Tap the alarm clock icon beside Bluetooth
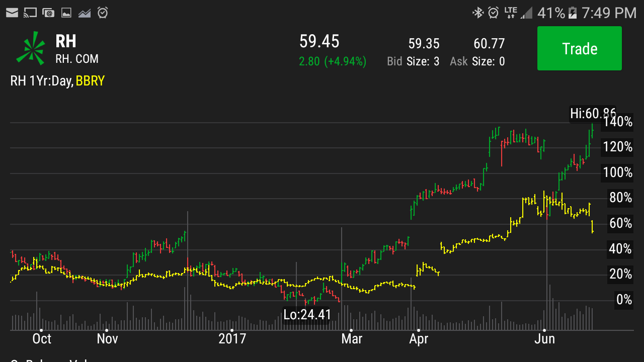This screenshot has height=362, width=644. (x=494, y=13)
